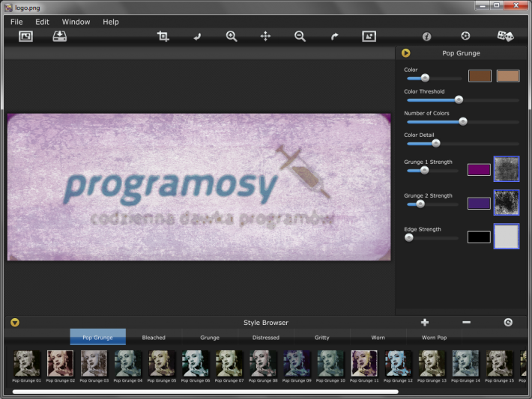Choose the Edge texture thumbnail
532x399 pixels.
point(507,236)
